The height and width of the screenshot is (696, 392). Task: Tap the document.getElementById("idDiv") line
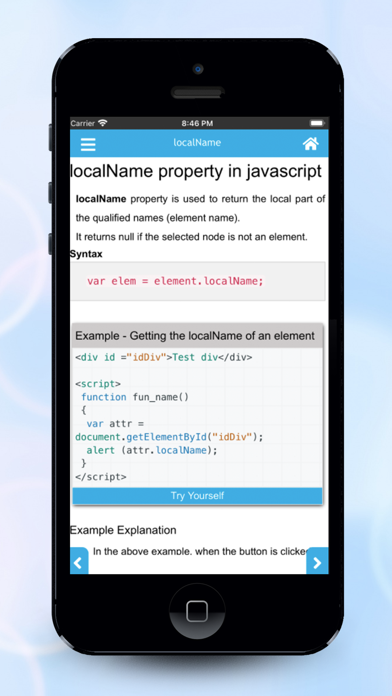pyautogui.click(x=169, y=437)
